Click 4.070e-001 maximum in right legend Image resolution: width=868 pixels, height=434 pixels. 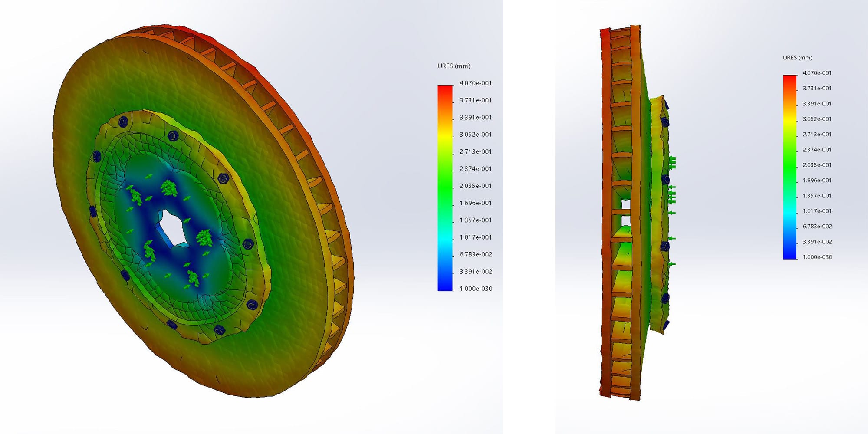(x=817, y=73)
